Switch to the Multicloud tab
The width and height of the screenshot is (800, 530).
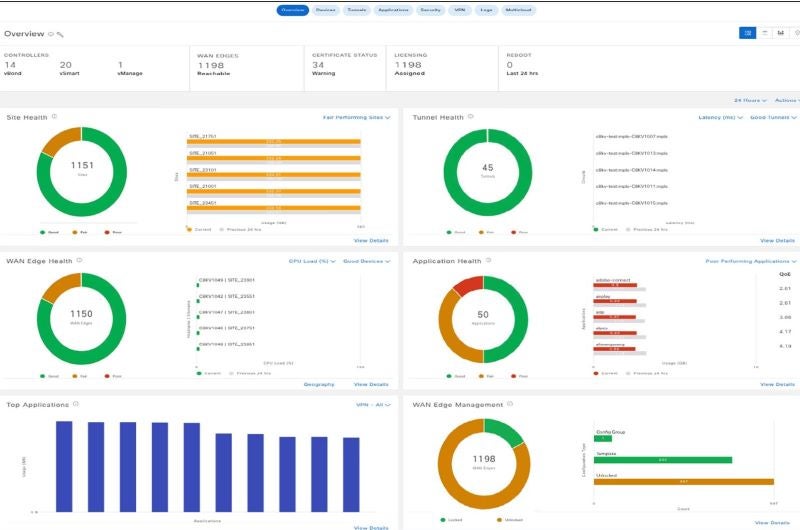tap(518, 10)
